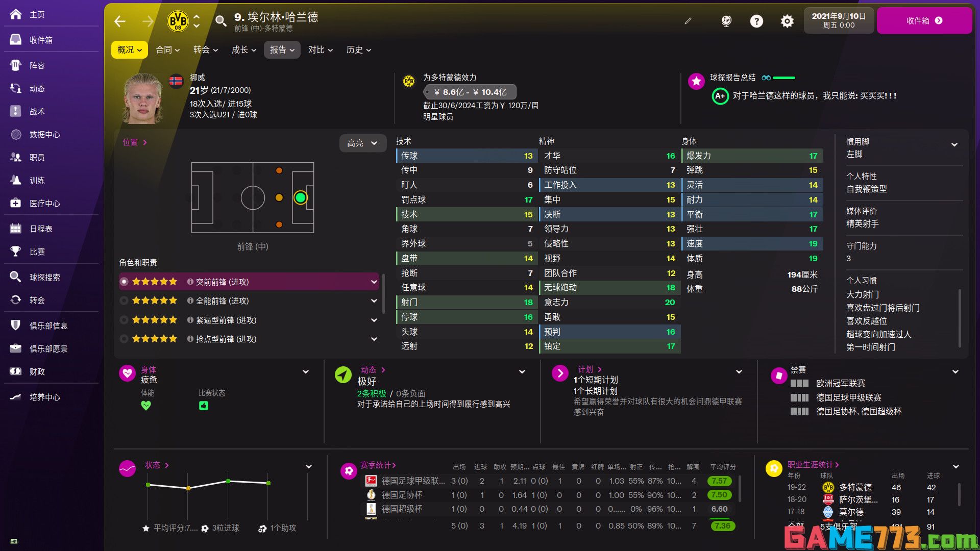This screenshot has width=980, height=551.
Task: Select the 紧逼型前锋 (进攻) role radio
Action: pos(124,320)
